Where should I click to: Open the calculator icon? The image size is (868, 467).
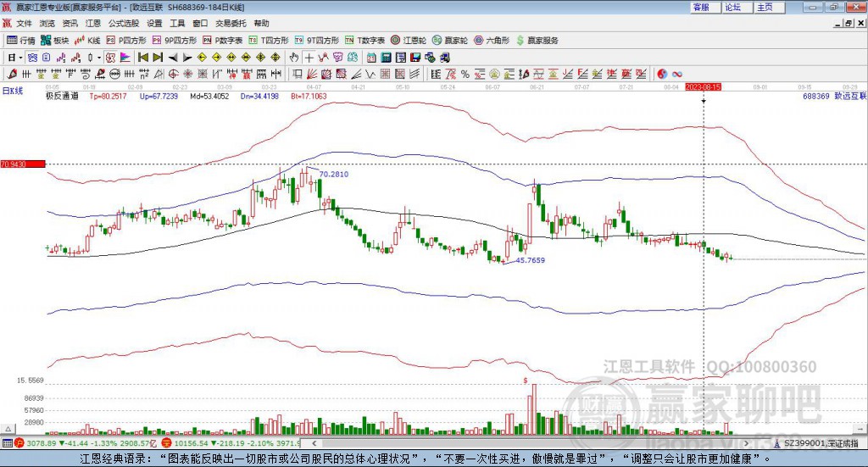386,58
